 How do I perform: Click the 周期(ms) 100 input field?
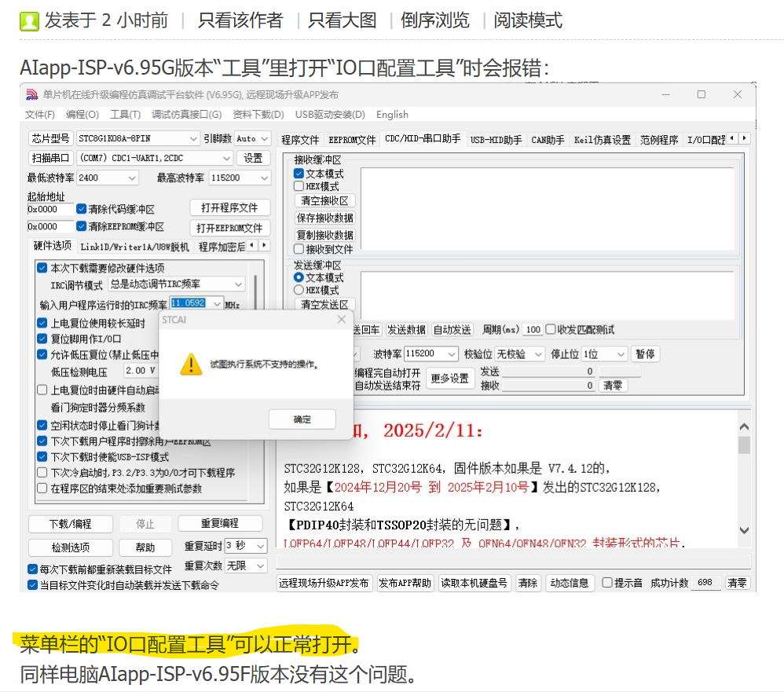click(533, 329)
